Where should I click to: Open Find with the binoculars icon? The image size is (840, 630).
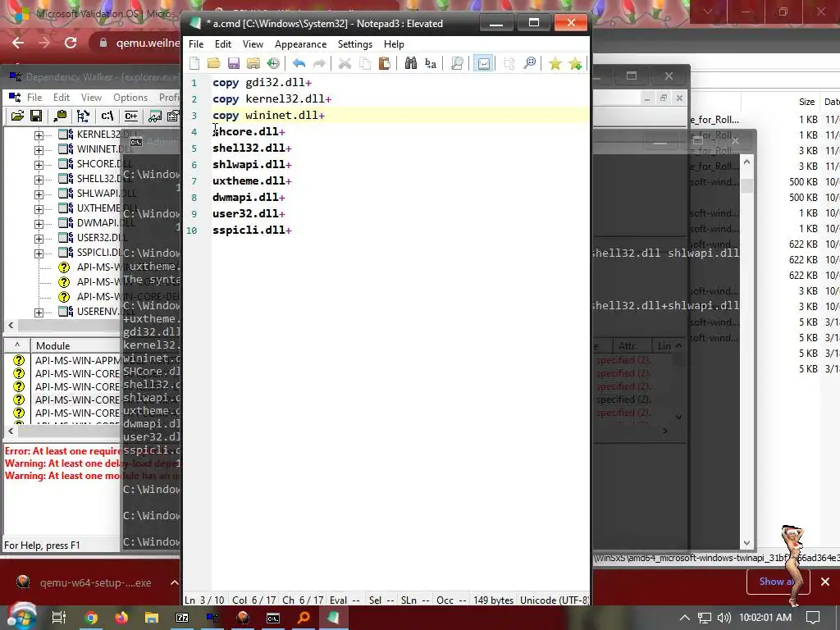tap(411, 64)
